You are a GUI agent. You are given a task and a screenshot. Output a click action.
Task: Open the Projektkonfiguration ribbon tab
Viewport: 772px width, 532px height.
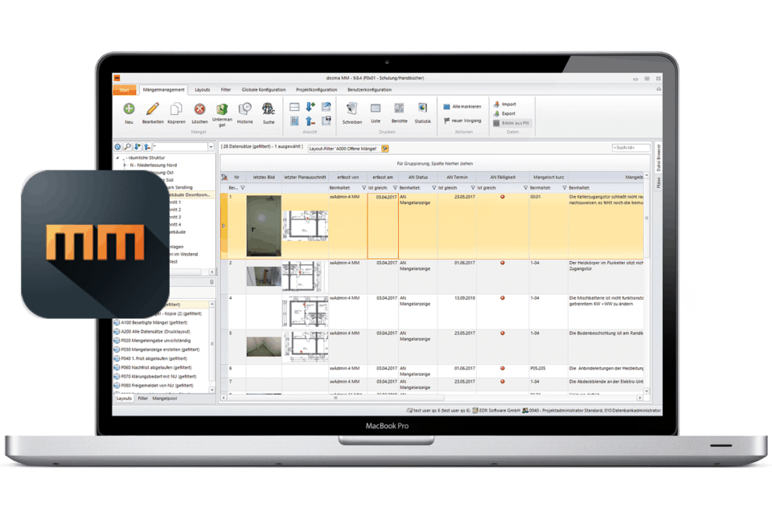(x=317, y=90)
